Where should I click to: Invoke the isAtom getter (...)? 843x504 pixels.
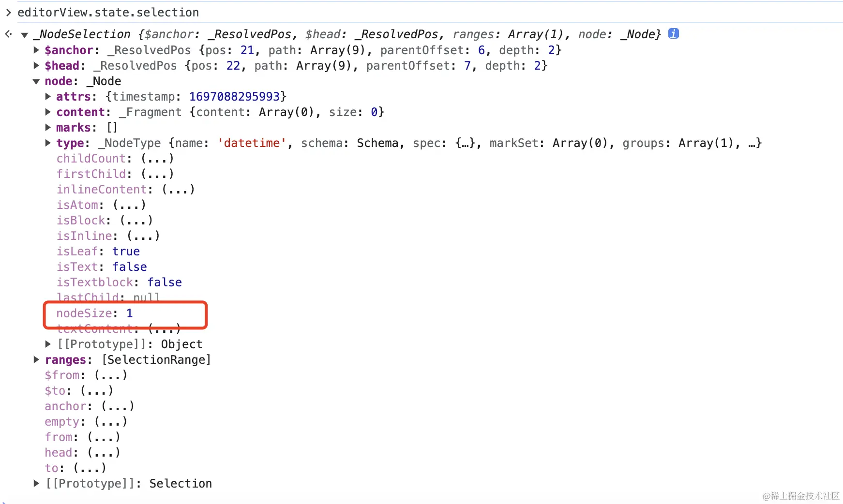point(129,205)
